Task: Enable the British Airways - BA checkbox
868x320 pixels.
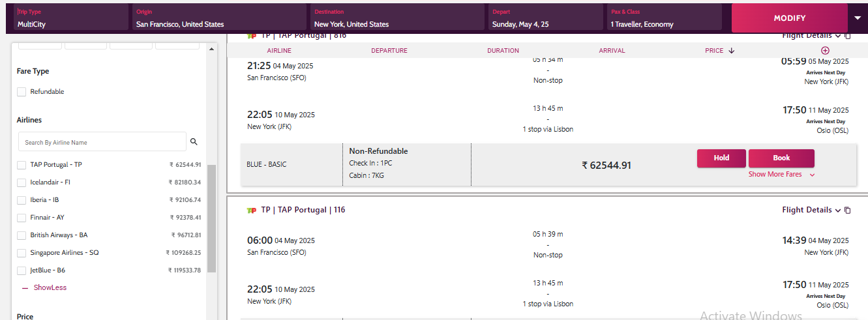Action: [22, 235]
